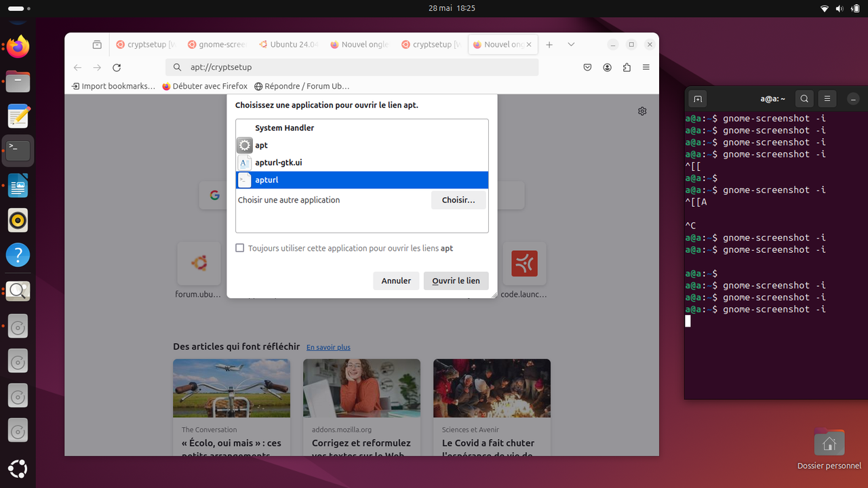Screen dimensions: 868x488
Task: Select the highlighted apturl entry
Action: tap(362, 180)
